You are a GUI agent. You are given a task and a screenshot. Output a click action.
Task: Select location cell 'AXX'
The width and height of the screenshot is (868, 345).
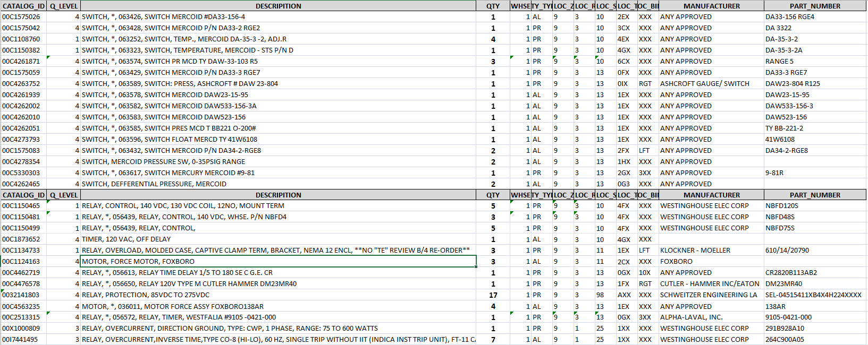[627, 295]
